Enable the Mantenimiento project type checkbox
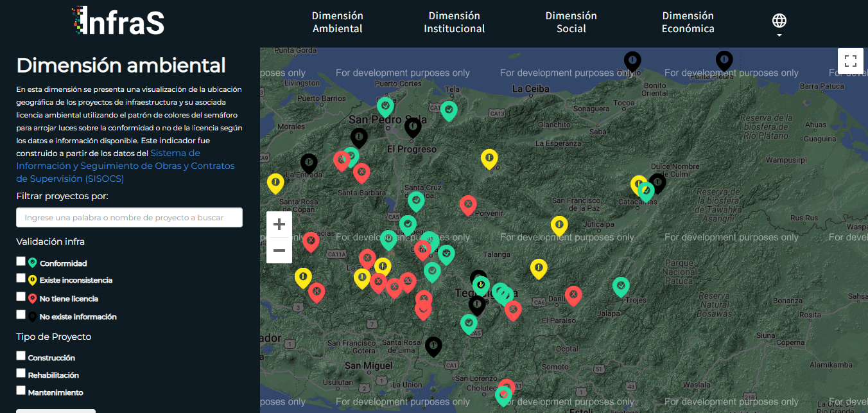The width and height of the screenshot is (868, 413). click(x=21, y=391)
